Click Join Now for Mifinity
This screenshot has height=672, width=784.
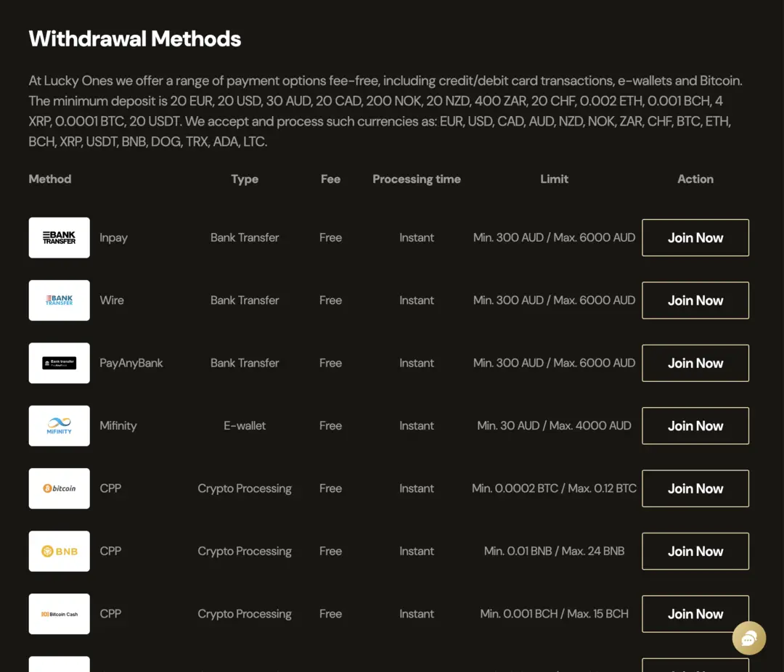coord(695,426)
